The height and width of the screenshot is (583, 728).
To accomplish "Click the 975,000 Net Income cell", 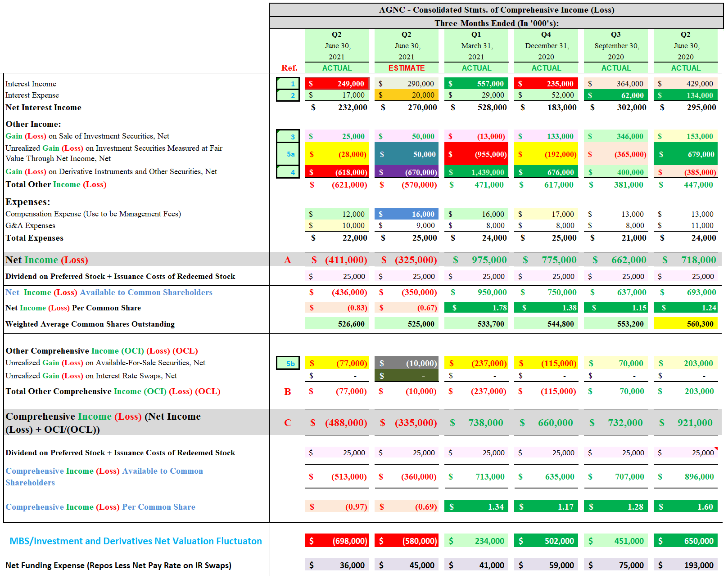I will point(476,260).
